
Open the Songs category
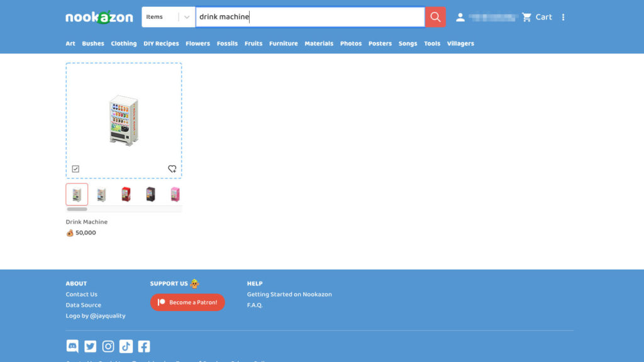coord(408,43)
